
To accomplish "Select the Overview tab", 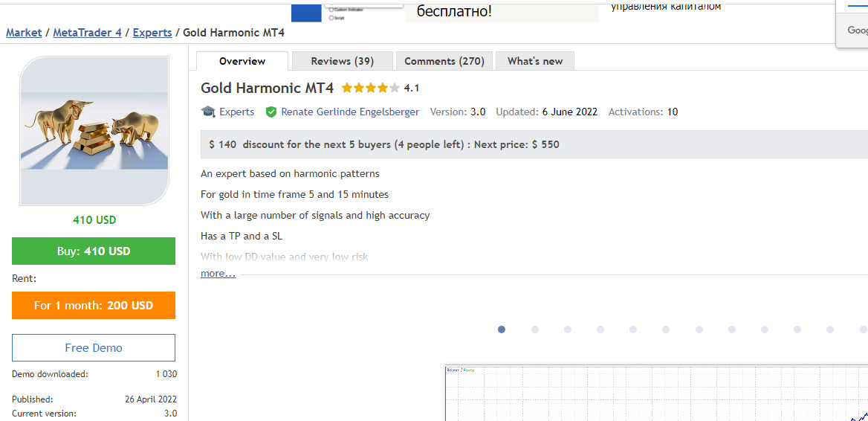I will coord(242,61).
